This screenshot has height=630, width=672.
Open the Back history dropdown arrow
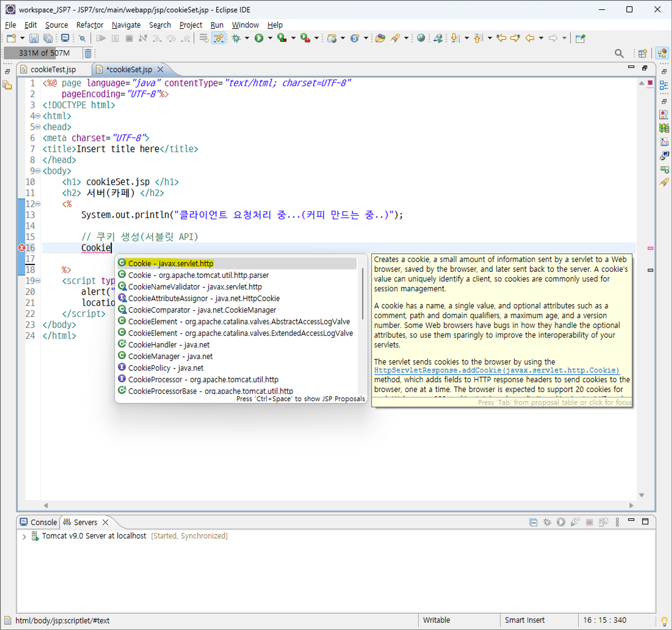click(x=541, y=38)
